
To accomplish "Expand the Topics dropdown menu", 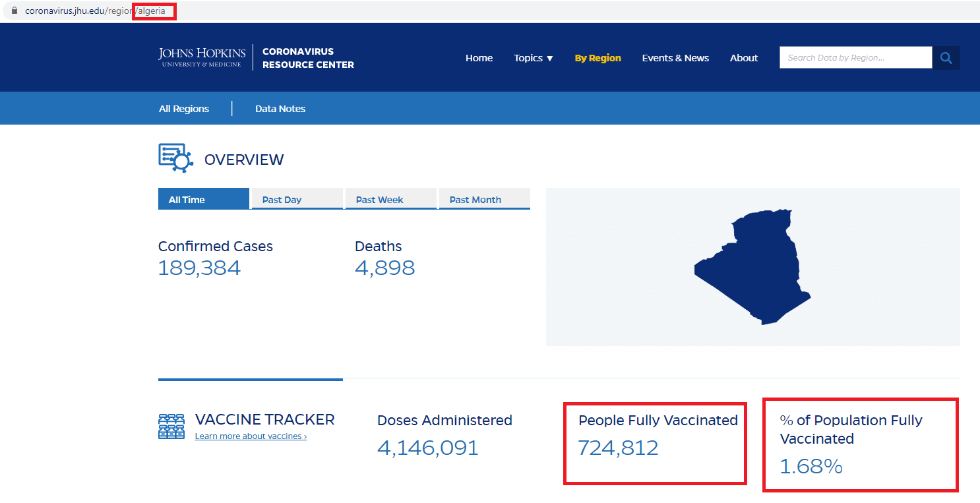I will click(534, 58).
